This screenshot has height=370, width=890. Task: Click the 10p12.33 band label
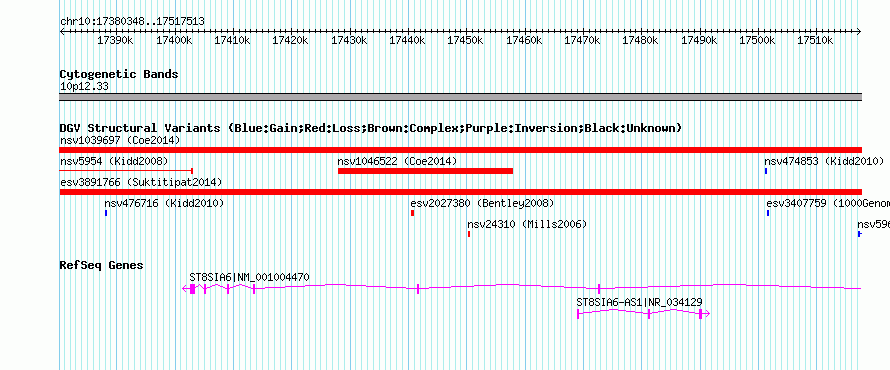click(x=84, y=87)
